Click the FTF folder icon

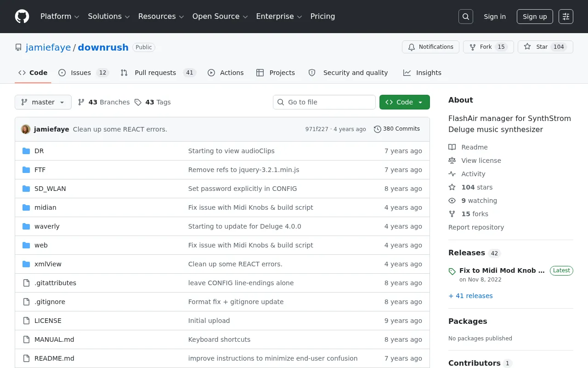click(26, 170)
